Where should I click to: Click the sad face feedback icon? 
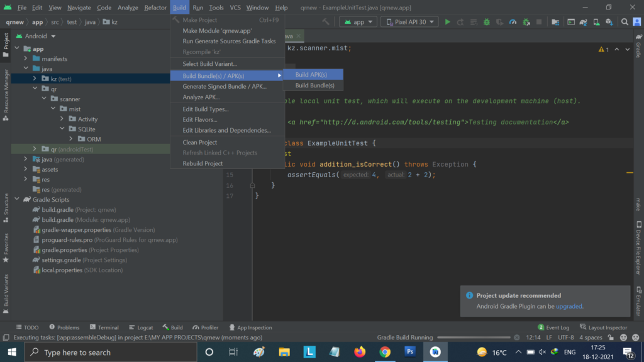[636, 337]
